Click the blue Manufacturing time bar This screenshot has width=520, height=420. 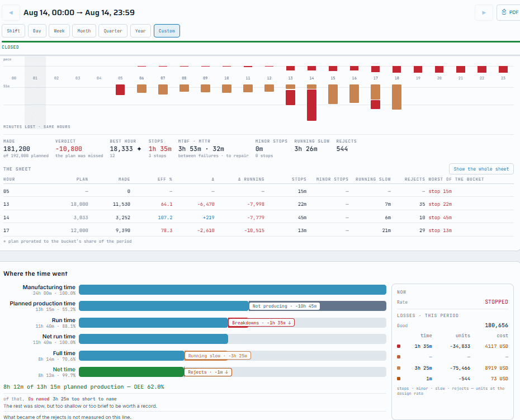click(x=233, y=290)
